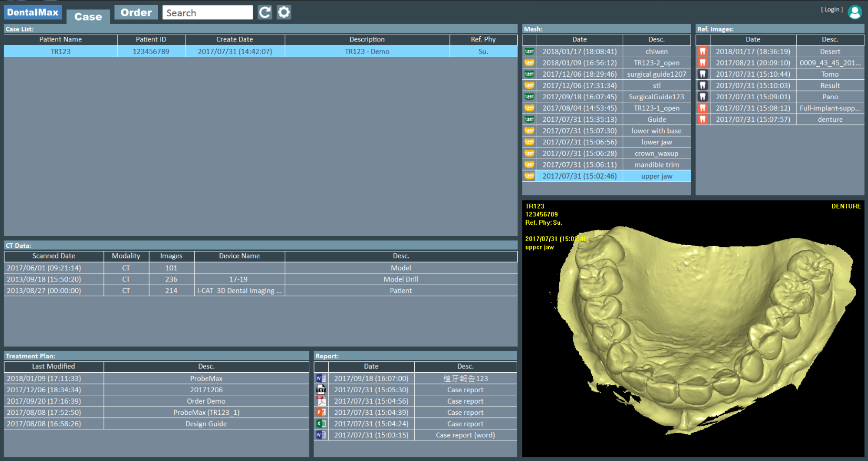Image resolution: width=868 pixels, height=461 pixels.
Task: Click the upper jaw 3D model preview
Action: coord(693,328)
